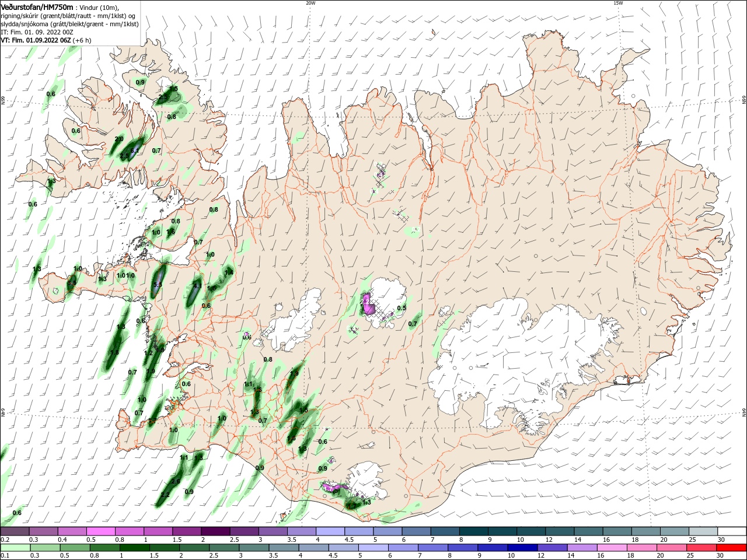Select the palest green 0.1 swatch in the rain legend

click(x=16, y=548)
